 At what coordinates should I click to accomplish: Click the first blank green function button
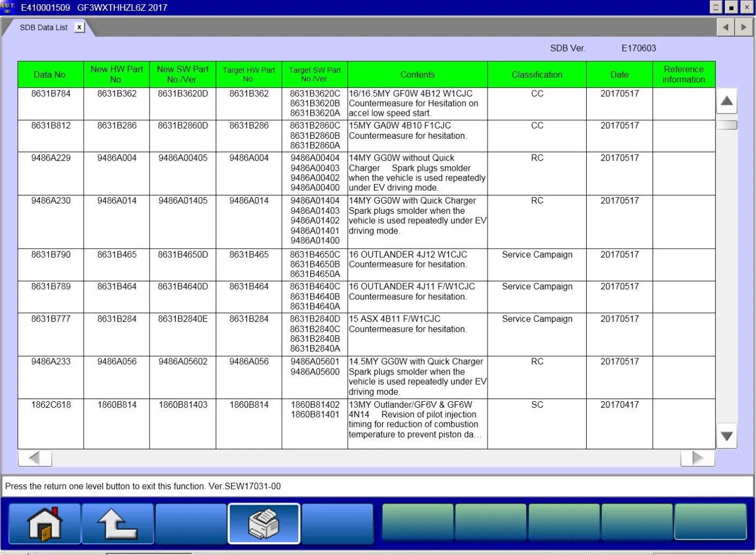pyautogui.click(x=417, y=521)
